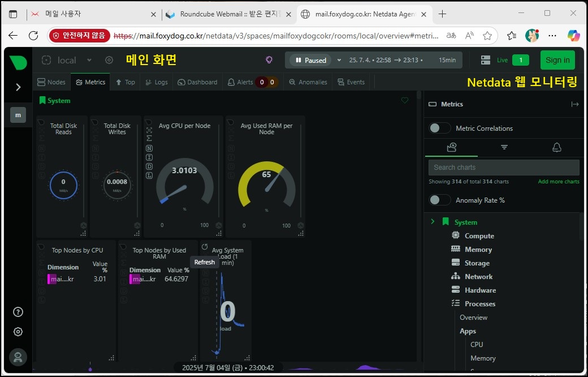Open the Alerts tab

pyautogui.click(x=253, y=82)
